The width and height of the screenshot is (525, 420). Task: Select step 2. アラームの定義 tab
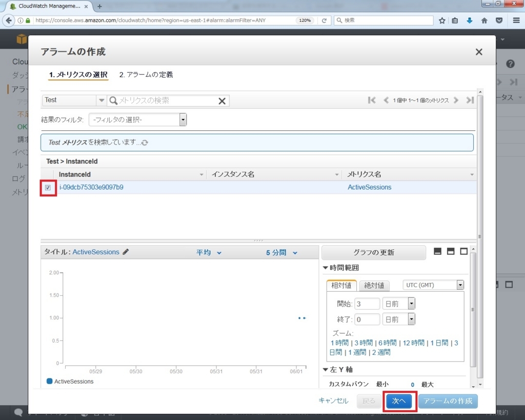[146, 75]
